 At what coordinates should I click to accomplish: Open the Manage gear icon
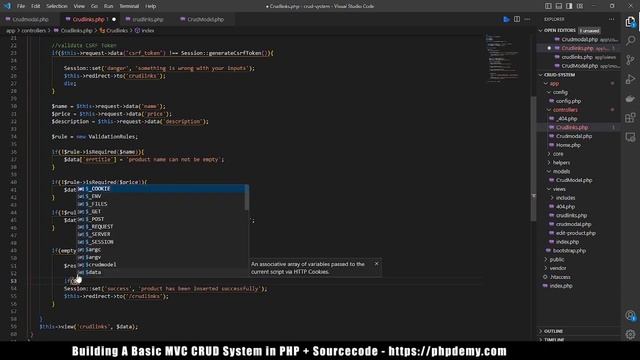coord(630,334)
